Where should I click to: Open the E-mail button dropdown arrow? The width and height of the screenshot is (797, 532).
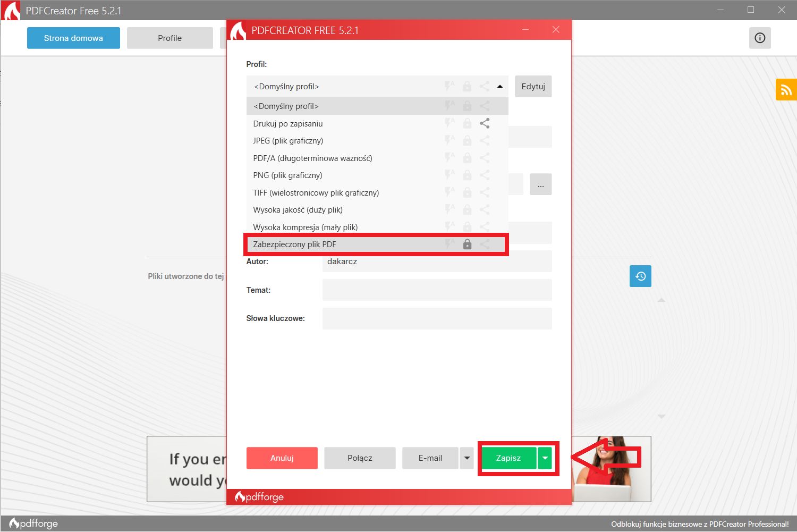pos(467,458)
